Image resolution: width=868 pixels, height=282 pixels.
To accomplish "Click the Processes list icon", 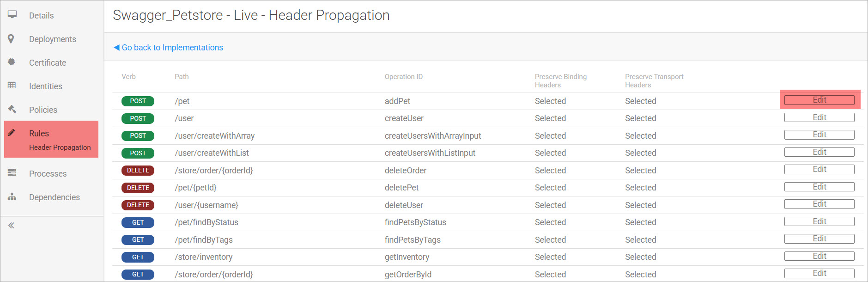I will (x=12, y=173).
